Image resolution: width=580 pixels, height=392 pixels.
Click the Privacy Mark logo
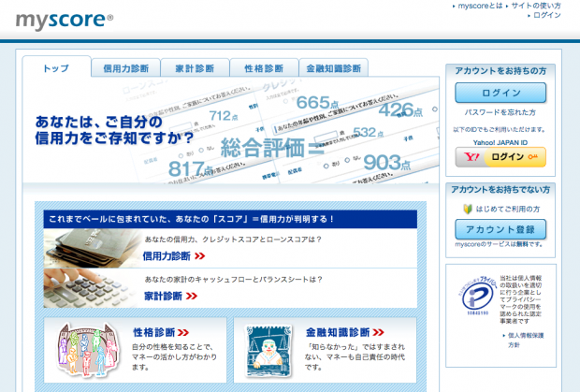point(477,296)
